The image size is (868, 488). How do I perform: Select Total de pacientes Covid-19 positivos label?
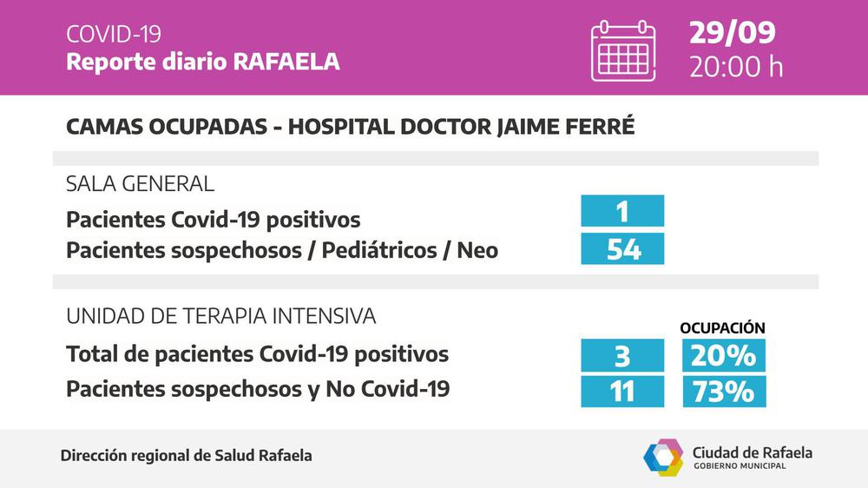click(258, 354)
